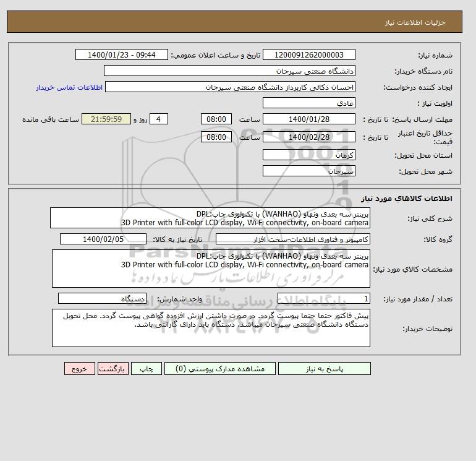Click price validity date 1400/02/28
Image resolution: width=476 pixels, height=461 pixels.
click(309, 137)
